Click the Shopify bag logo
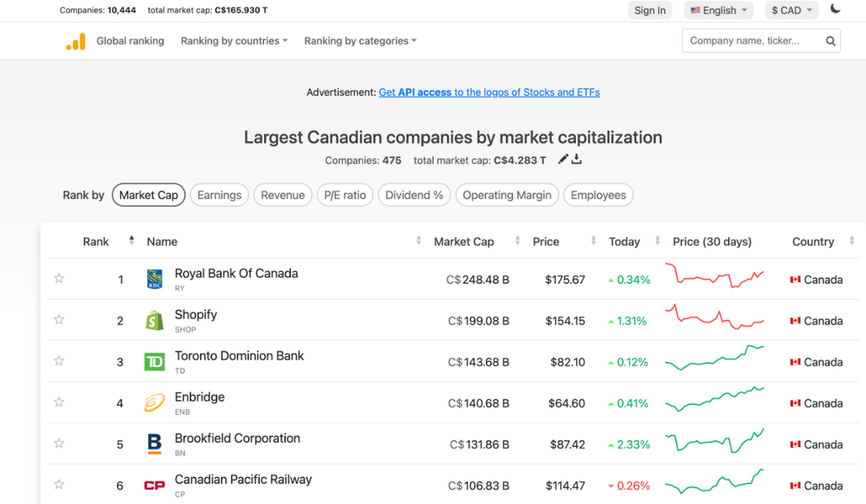 click(155, 320)
